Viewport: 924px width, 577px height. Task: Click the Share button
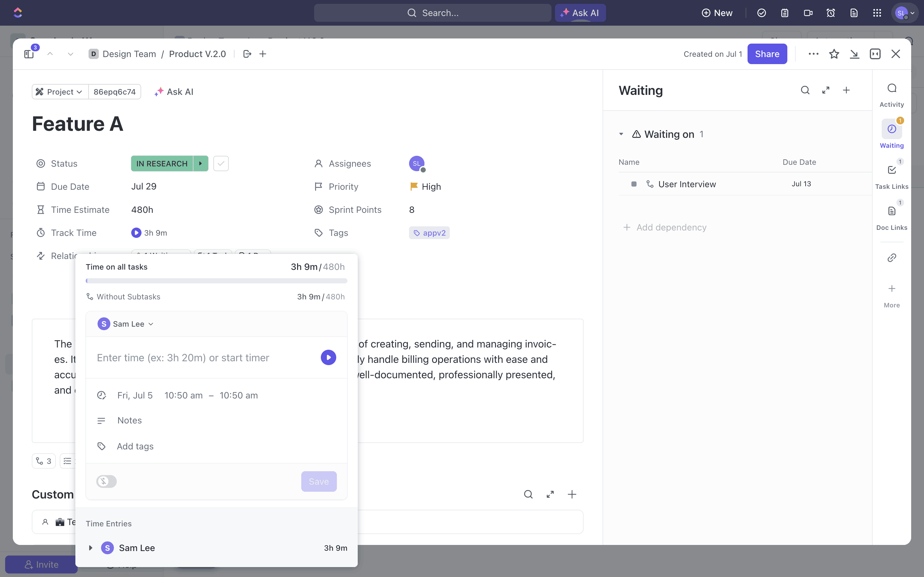767,54
